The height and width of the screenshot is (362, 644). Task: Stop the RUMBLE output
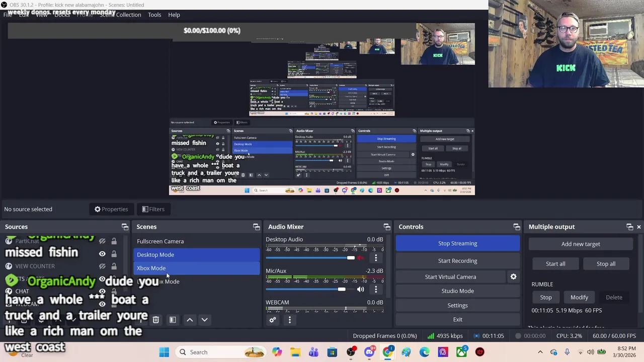(x=546, y=297)
